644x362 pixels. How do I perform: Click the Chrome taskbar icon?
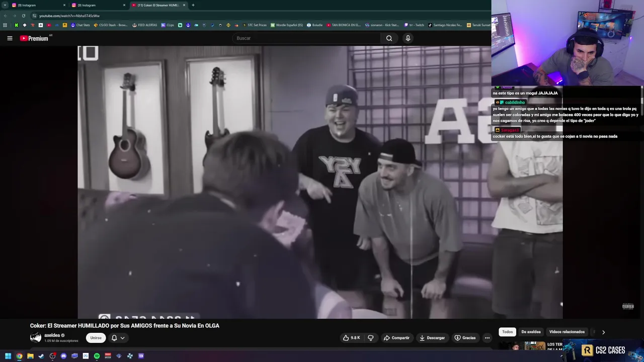(19, 356)
